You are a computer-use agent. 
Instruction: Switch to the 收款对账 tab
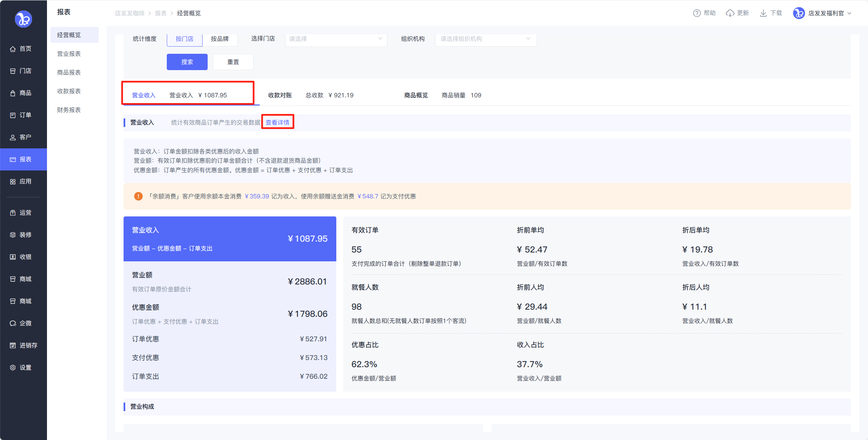click(x=280, y=95)
